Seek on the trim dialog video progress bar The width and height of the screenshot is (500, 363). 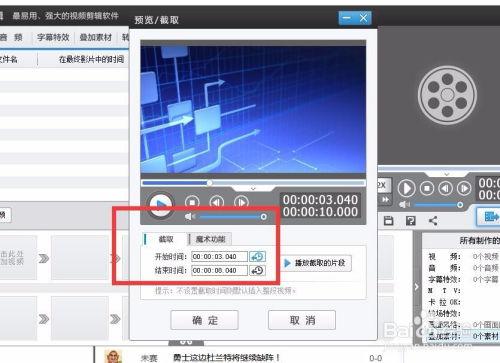253,183
